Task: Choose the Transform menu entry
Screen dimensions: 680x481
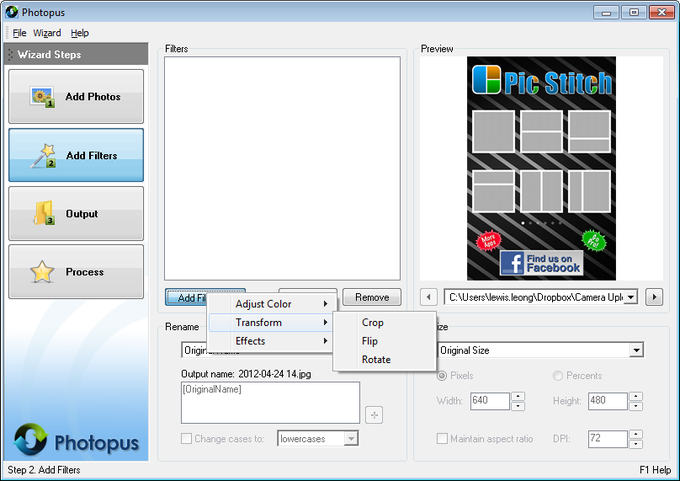Action: [x=270, y=322]
